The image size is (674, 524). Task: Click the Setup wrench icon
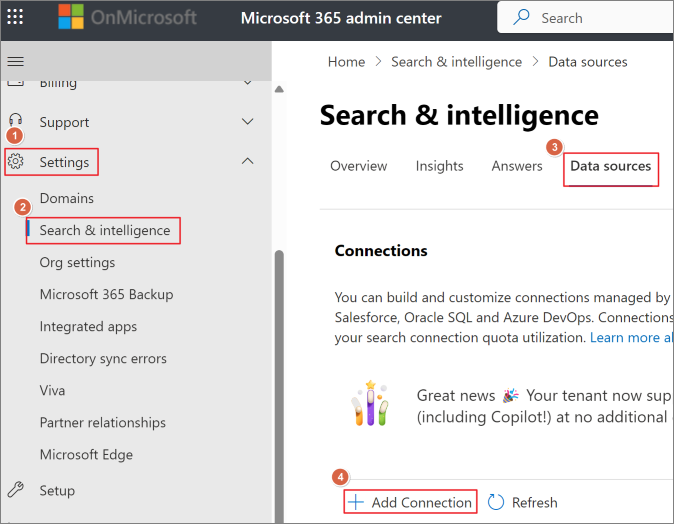[x=16, y=490]
